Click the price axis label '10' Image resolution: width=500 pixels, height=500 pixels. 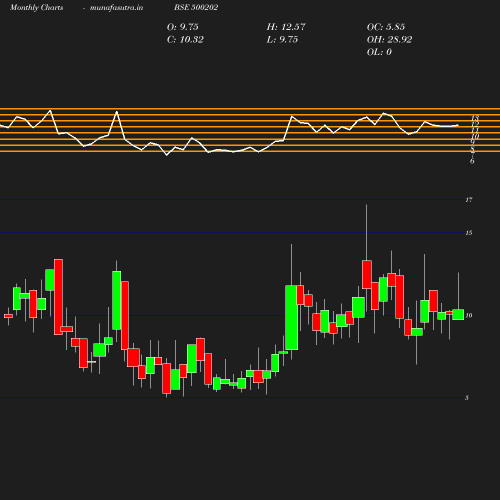click(469, 315)
